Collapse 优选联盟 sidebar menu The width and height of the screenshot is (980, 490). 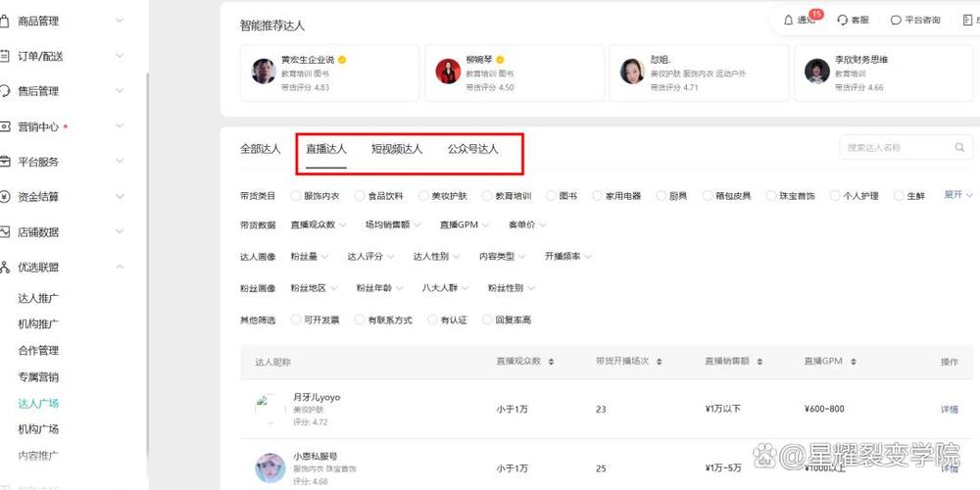click(x=120, y=268)
